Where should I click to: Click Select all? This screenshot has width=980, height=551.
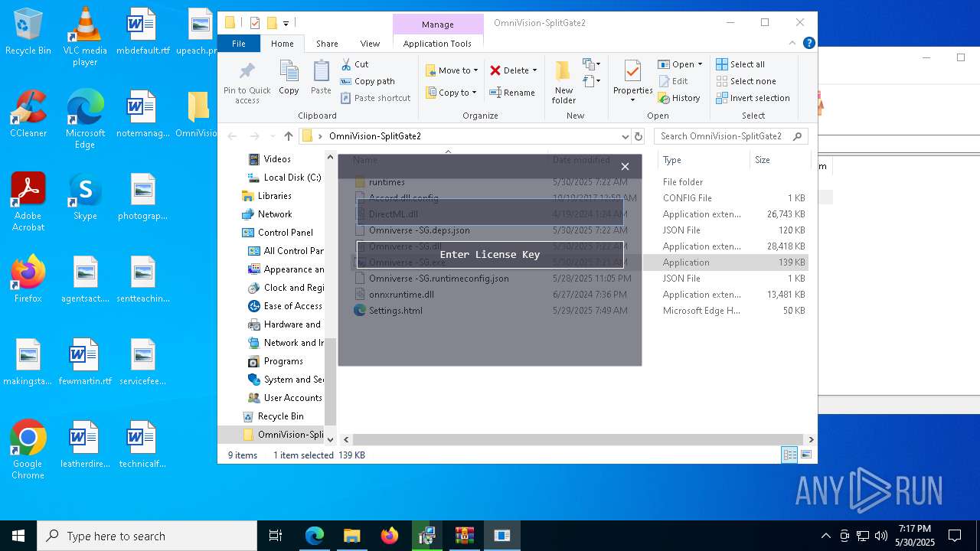click(740, 64)
